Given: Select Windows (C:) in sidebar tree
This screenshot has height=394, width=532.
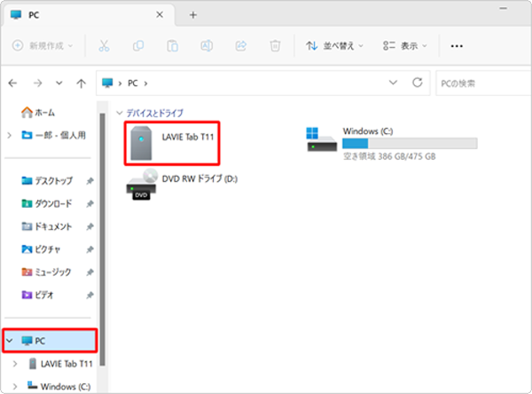Looking at the screenshot, I should coord(59,386).
